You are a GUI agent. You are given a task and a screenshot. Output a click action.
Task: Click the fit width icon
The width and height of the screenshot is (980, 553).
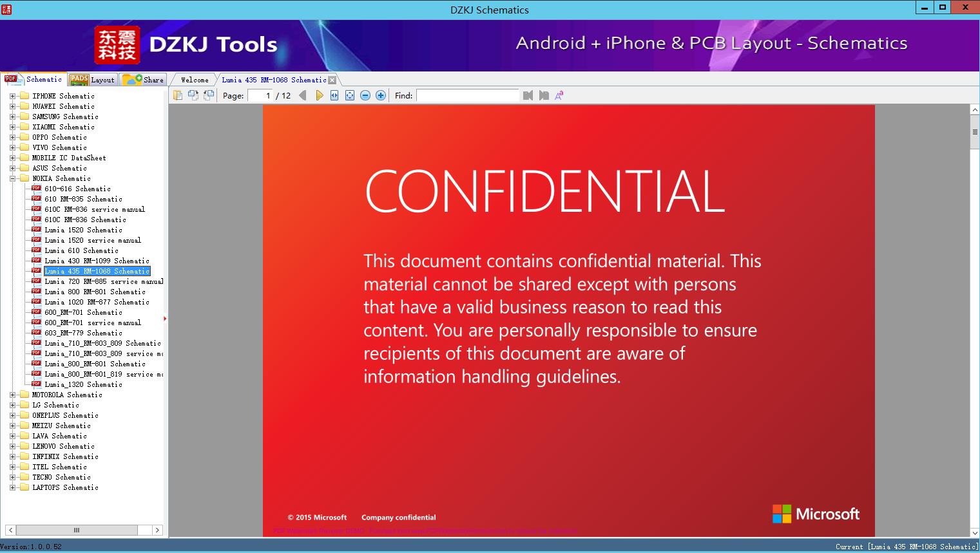tap(334, 95)
